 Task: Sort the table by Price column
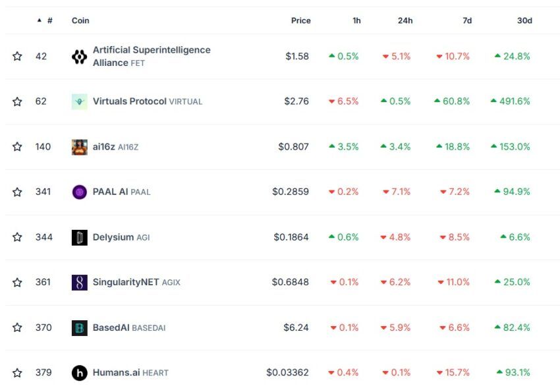pos(300,20)
